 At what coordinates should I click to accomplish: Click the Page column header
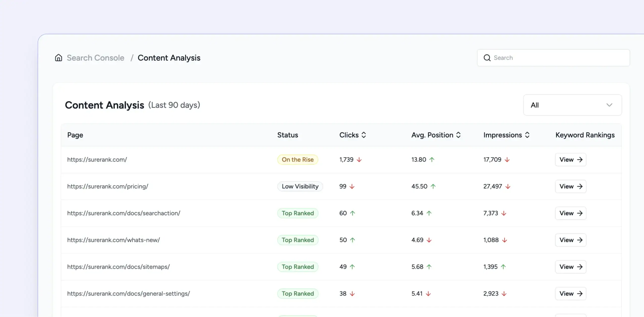click(x=75, y=135)
